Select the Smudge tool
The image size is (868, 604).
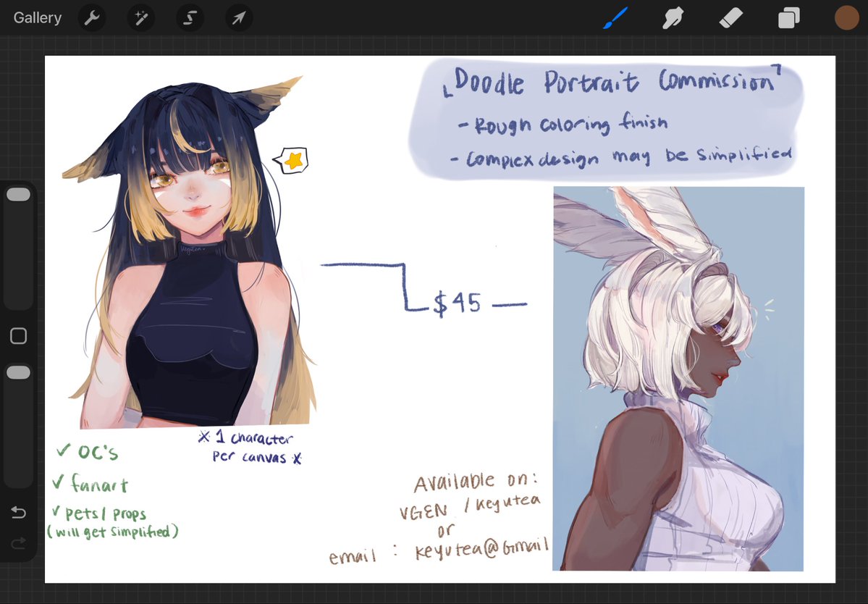coord(673,17)
